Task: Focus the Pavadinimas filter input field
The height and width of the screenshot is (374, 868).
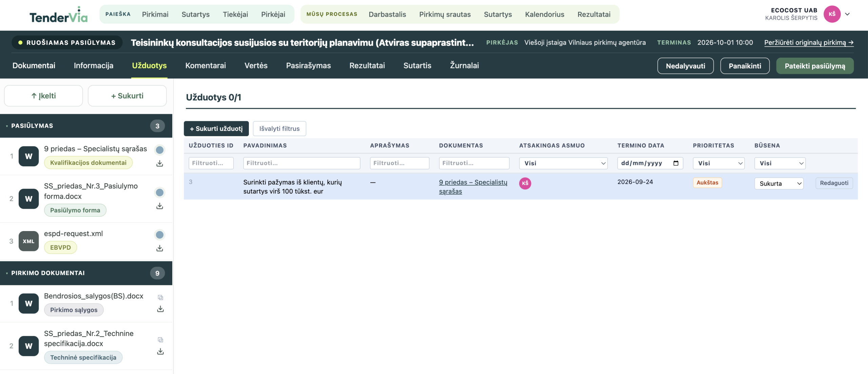Action: click(x=301, y=163)
